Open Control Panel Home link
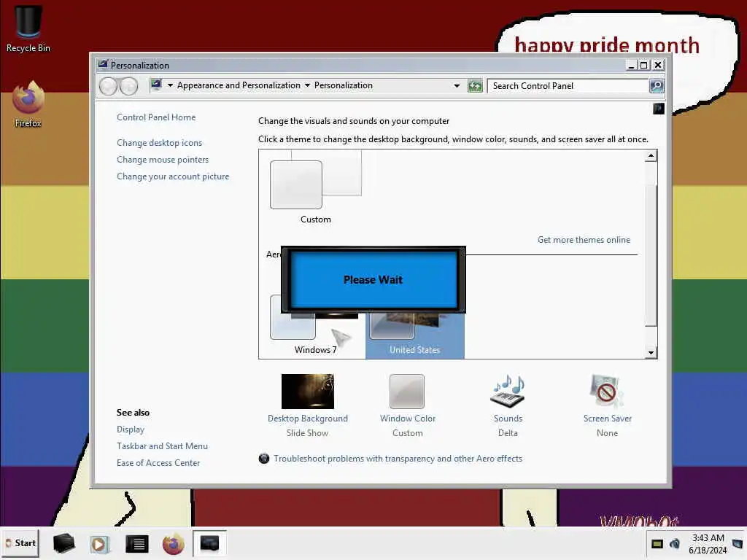Viewport: 747px width, 560px height. (156, 117)
